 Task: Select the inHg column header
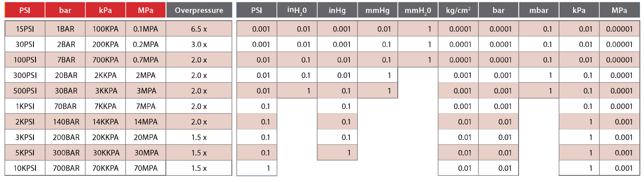337,10
